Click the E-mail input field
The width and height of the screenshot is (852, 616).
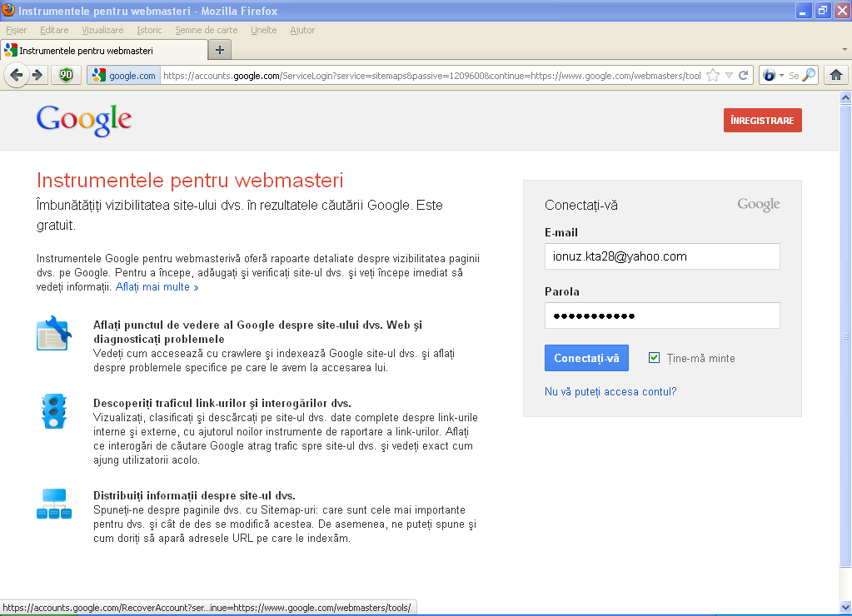point(662,256)
